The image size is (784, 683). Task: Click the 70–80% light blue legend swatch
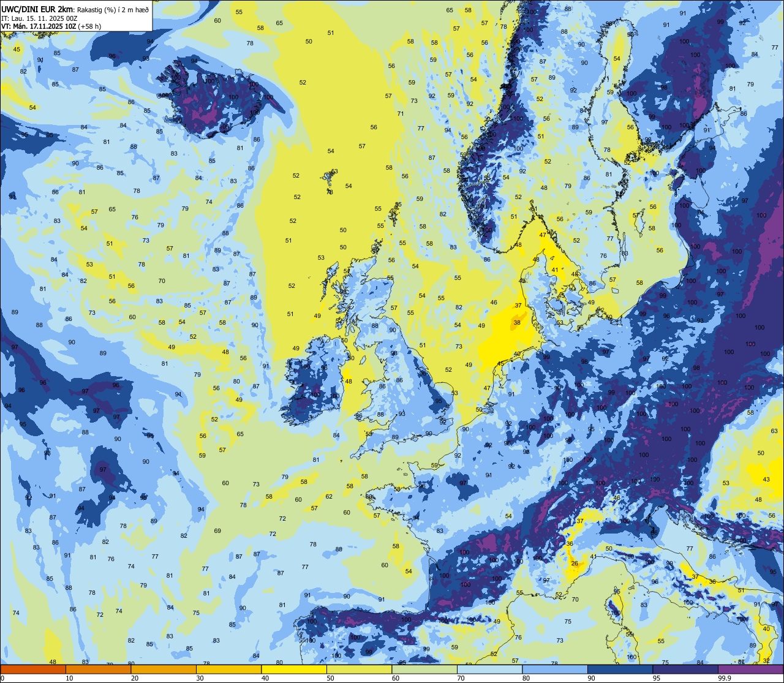coord(489,670)
